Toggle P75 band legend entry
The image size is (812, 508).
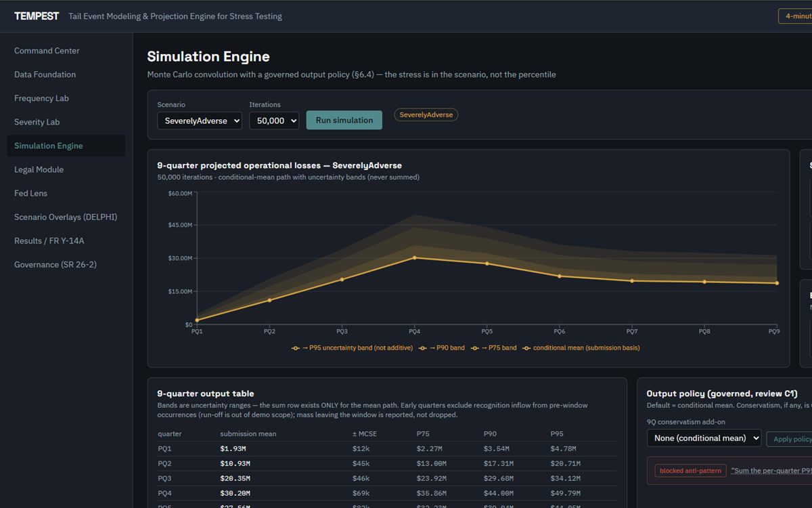[494, 348]
